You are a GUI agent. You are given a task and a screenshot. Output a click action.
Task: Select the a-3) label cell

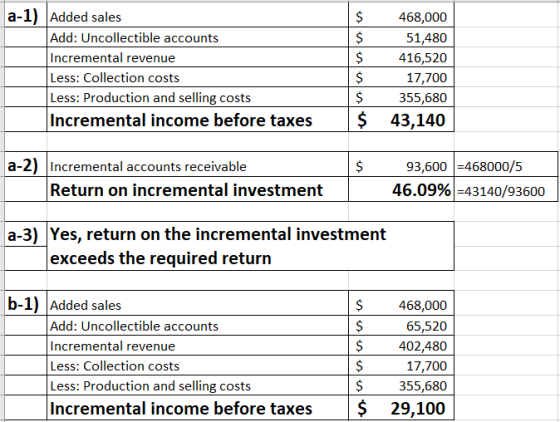pyautogui.click(x=26, y=235)
